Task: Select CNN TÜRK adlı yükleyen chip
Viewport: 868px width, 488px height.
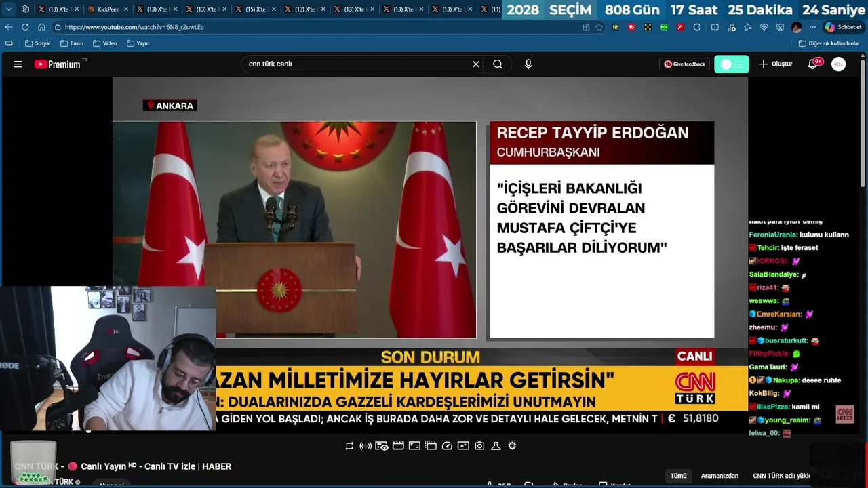Action: [781, 476]
